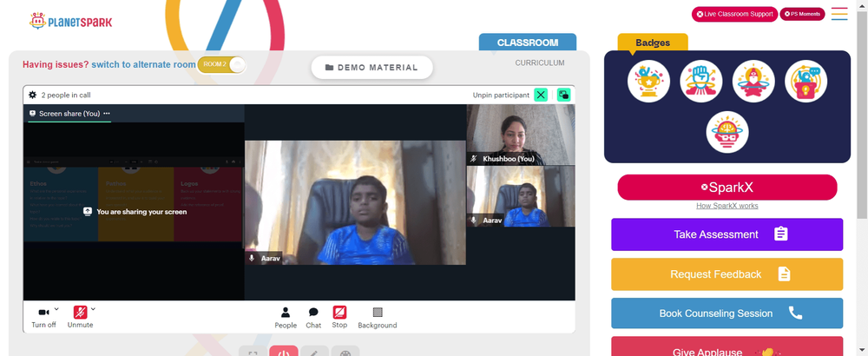This screenshot has width=868, height=356.
Task: Click the podium speaker badge
Action: (x=806, y=81)
